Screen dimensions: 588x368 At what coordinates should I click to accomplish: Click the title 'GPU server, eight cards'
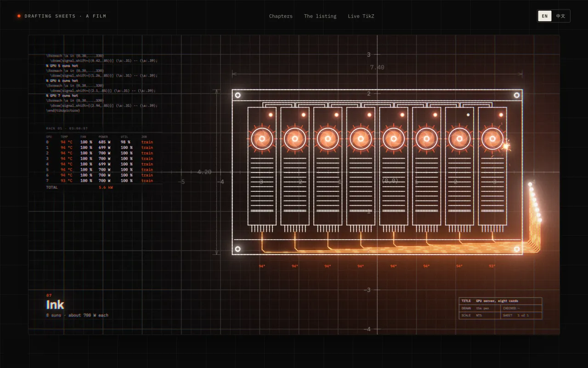pos(497,301)
